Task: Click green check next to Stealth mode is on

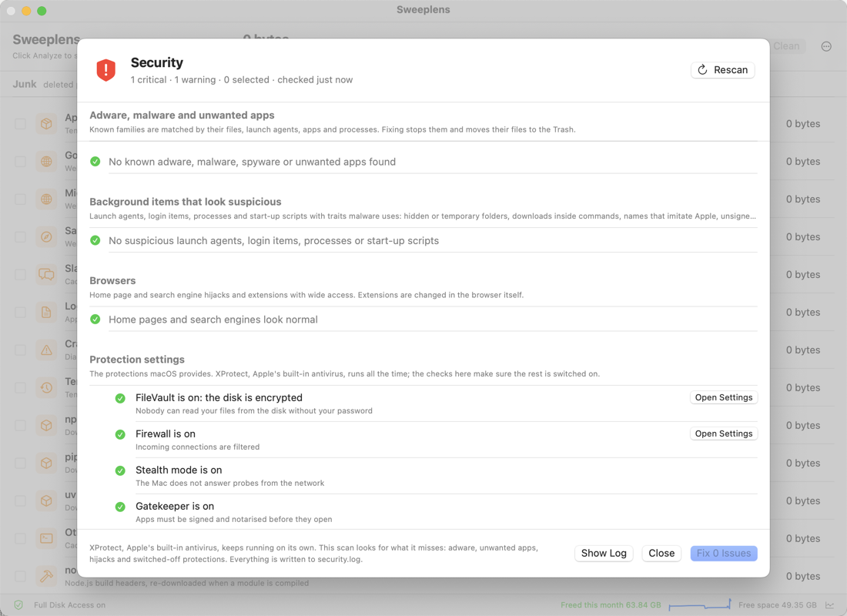Action: tap(120, 470)
